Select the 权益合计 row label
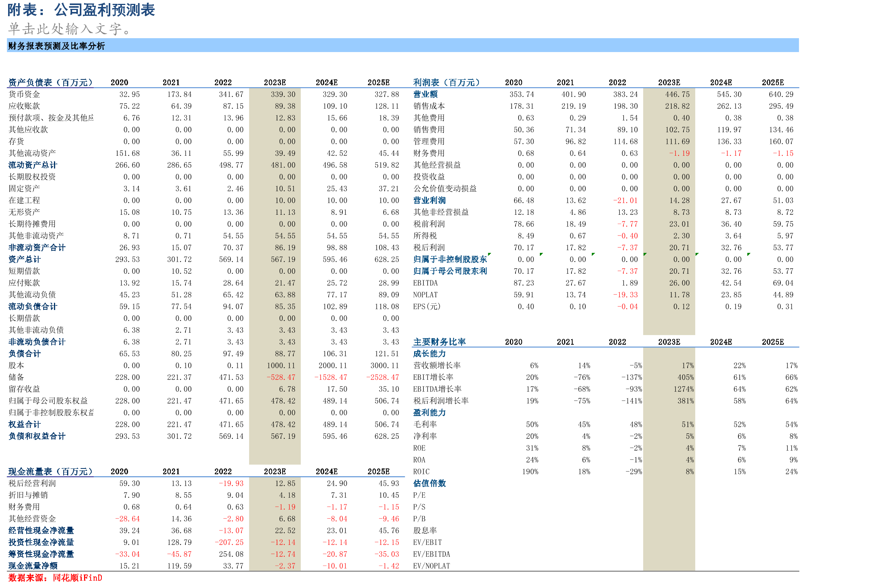 24,425
